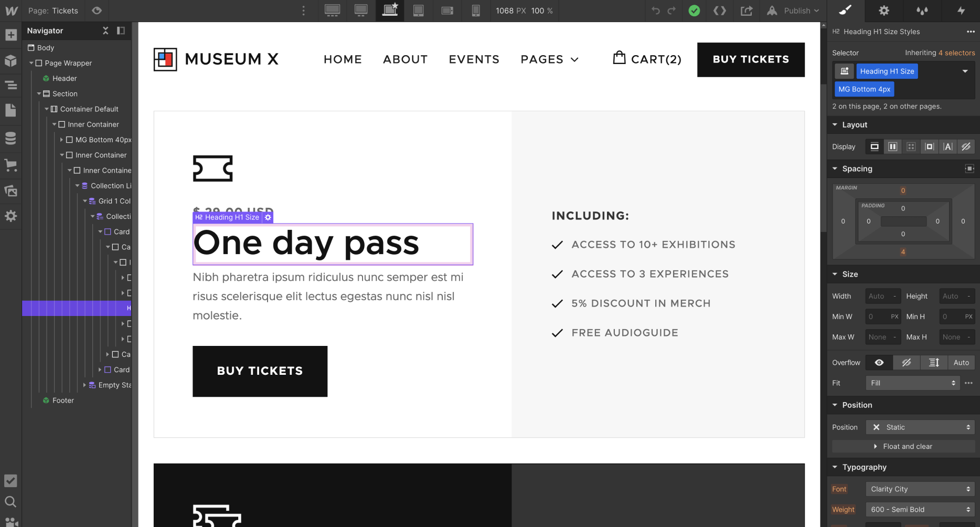Open the Pages panel in left toolbar

point(10,110)
